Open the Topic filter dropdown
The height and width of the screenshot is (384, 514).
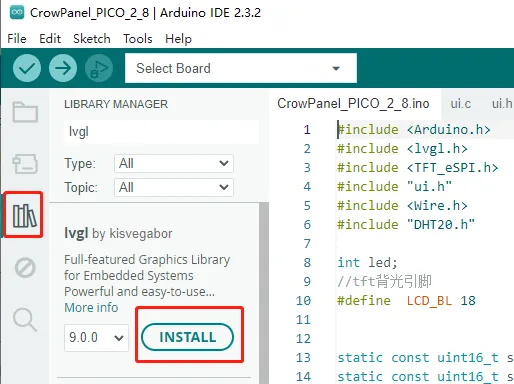pos(174,187)
